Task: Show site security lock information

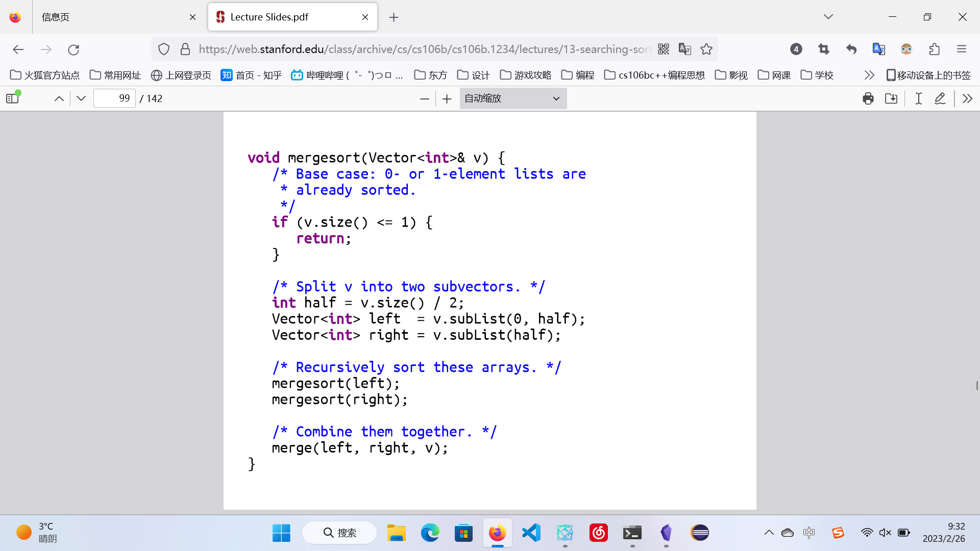Action: tap(185, 49)
